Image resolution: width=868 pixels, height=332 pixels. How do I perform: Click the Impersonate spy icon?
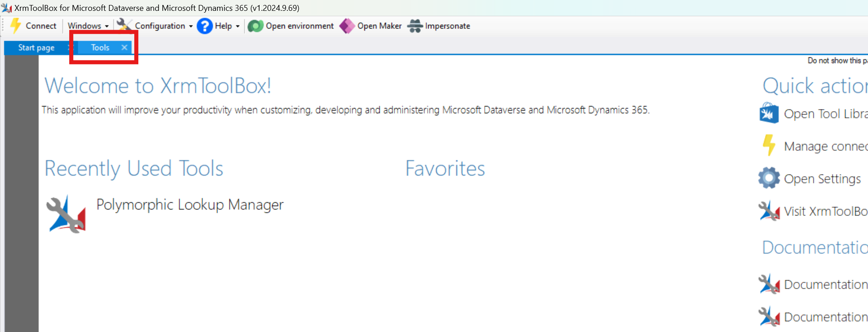point(415,26)
